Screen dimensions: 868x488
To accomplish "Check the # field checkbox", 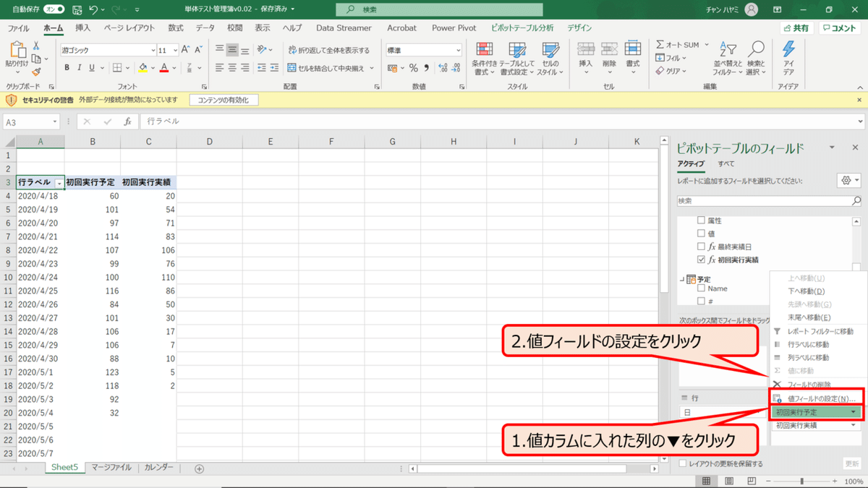I will [700, 301].
